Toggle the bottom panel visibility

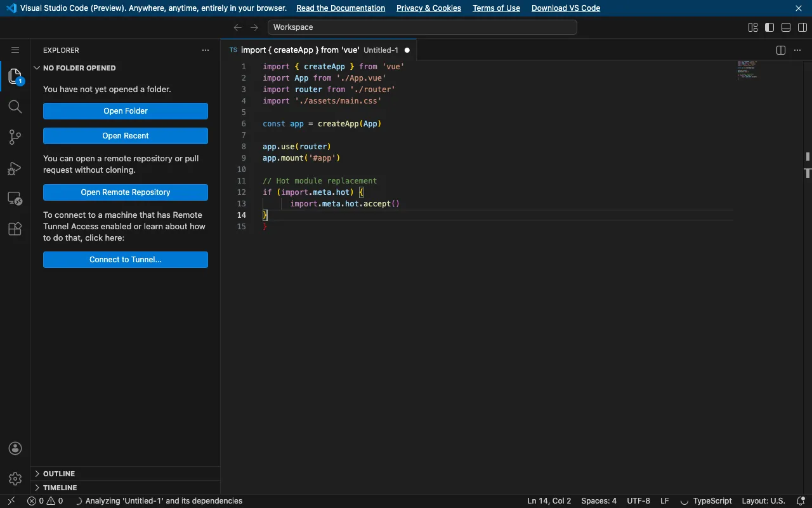(786, 27)
